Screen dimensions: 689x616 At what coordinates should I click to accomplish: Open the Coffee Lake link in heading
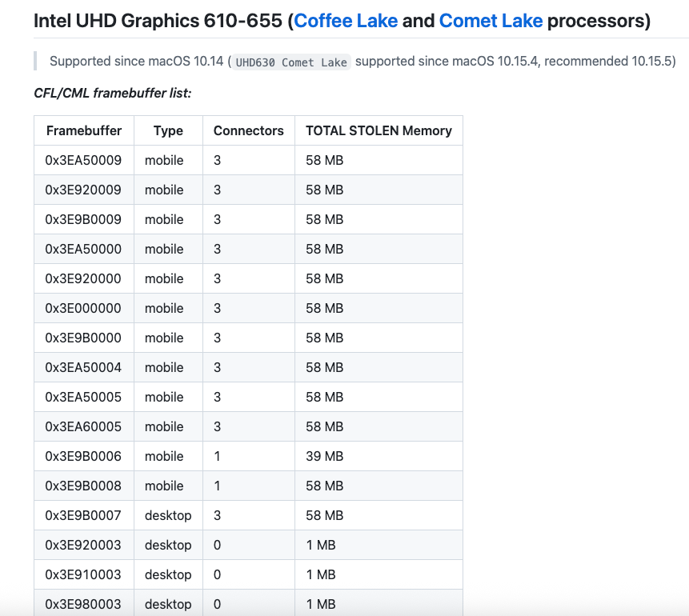tap(346, 21)
